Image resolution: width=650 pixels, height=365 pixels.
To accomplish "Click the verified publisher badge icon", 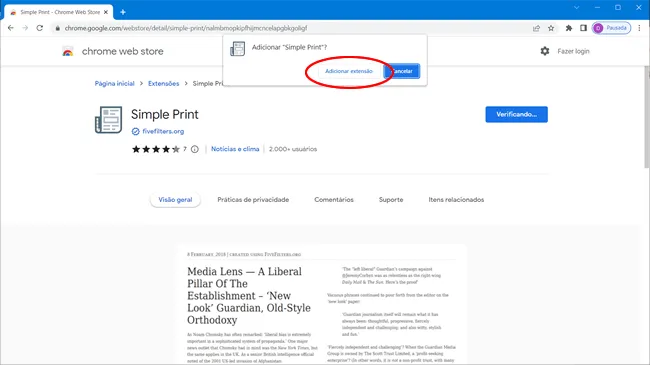I will click(135, 131).
